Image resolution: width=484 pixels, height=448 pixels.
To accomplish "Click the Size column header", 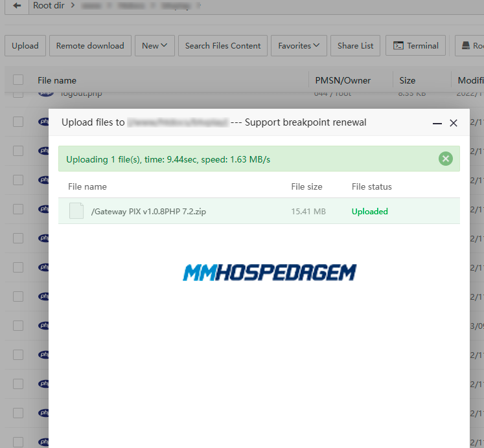I will (407, 80).
